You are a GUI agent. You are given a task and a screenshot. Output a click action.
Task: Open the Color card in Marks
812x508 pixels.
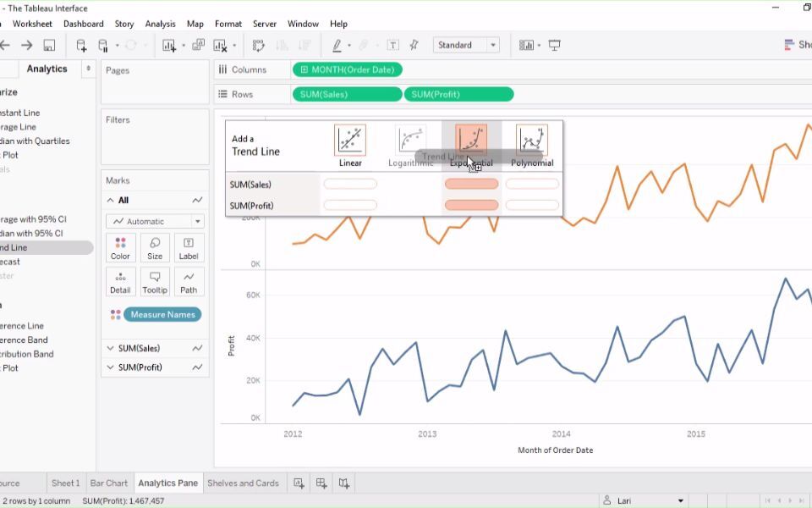pyautogui.click(x=120, y=248)
